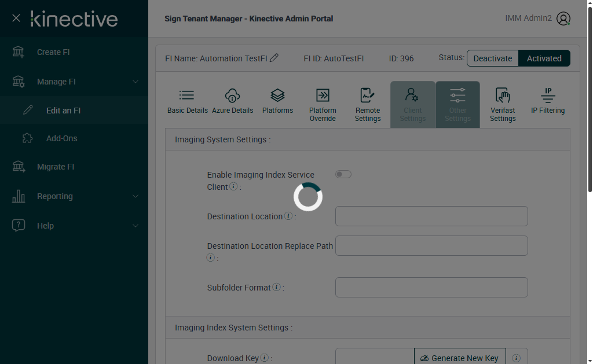
Task: Click the pencil icon beside Edit an FI
Action: tap(28, 110)
